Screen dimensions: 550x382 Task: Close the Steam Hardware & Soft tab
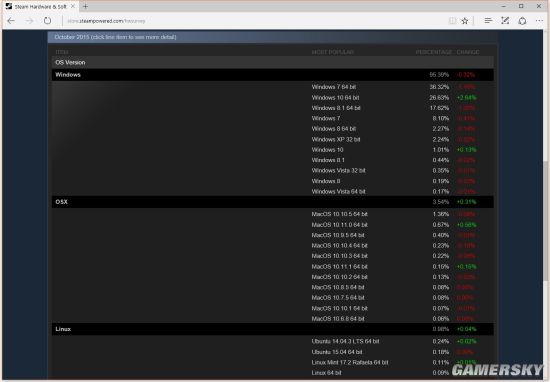click(x=73, y=6)
